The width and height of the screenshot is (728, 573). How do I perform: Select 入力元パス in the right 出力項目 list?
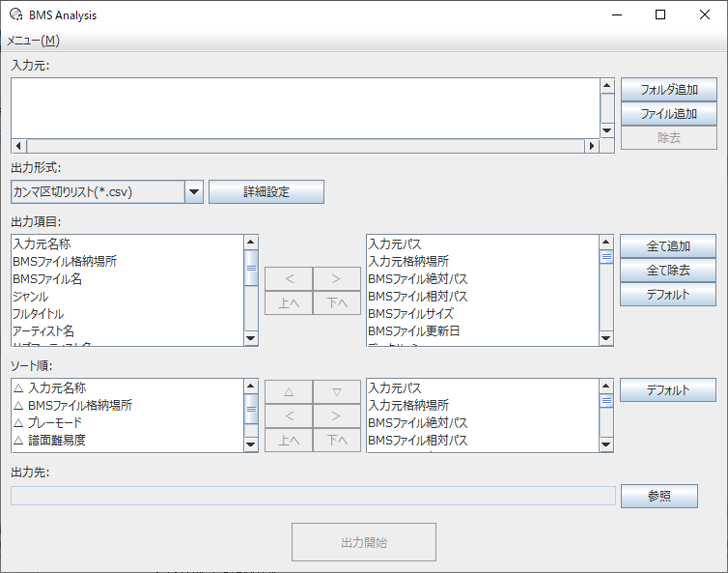483,244
